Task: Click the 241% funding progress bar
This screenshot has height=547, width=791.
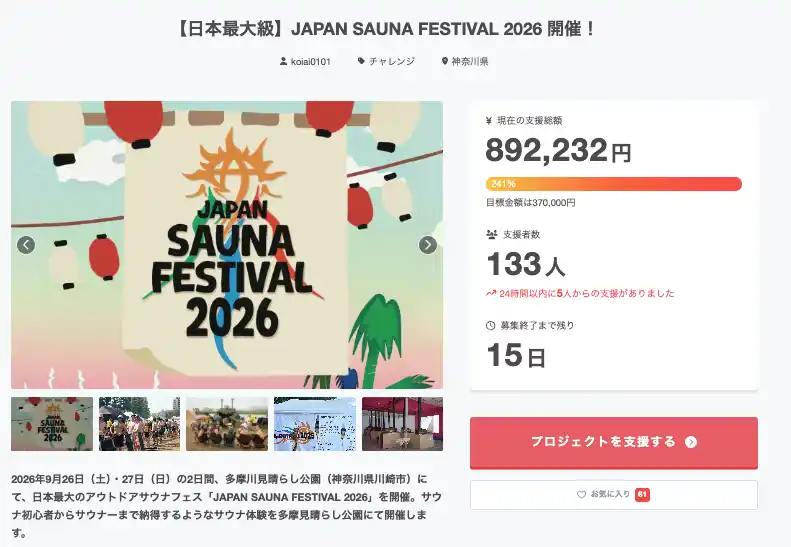Action: click(x=613, y=184)
